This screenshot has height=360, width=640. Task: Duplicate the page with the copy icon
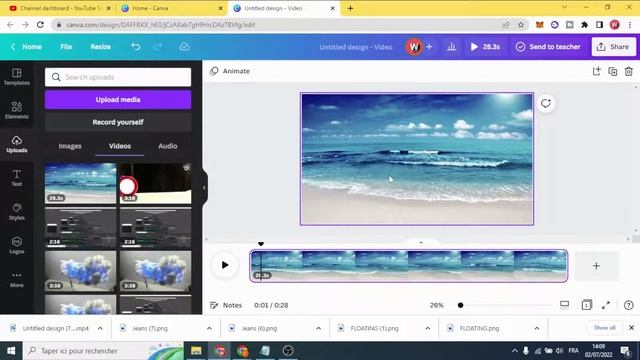[613, 71]
